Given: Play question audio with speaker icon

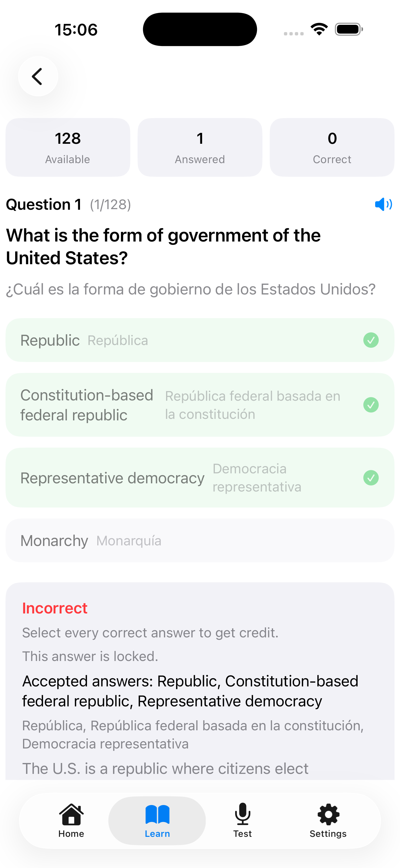Looking at the screenshot, I should 383,204.
